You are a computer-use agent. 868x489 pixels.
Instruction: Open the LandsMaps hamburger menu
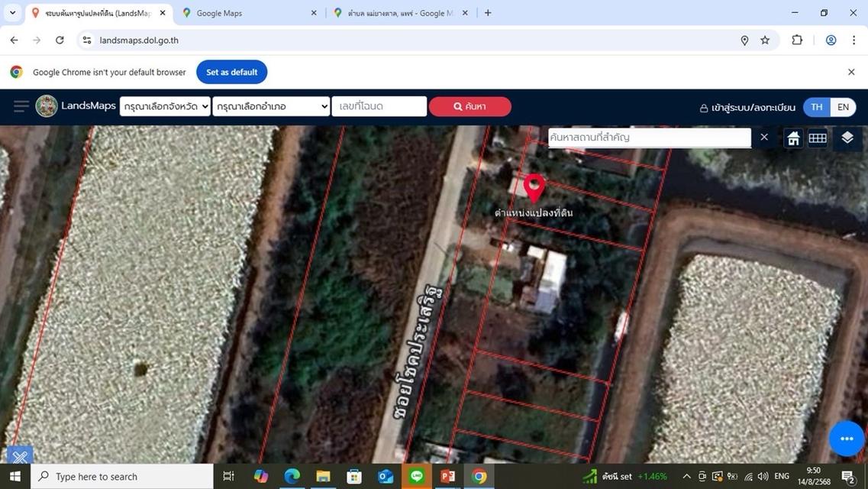click(x=21, y=106)
